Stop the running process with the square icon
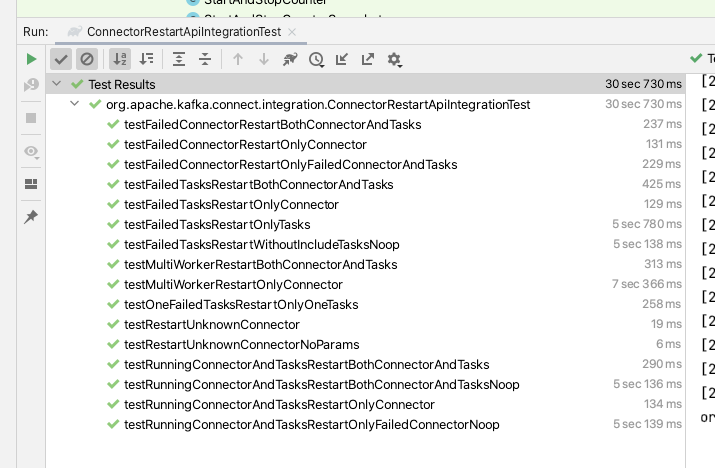 coord(31,118)
